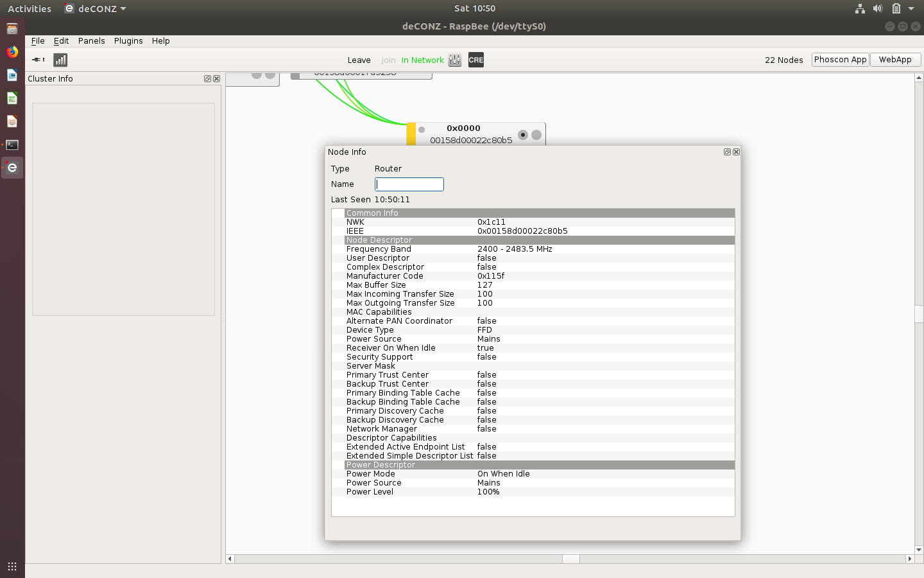Click the Leave network button
924x578 pixels.
coord(359,60)
